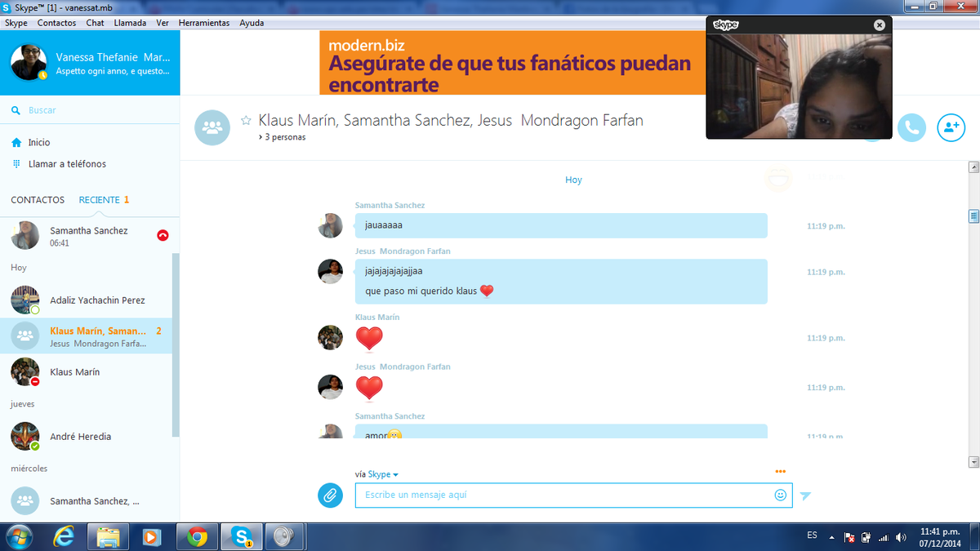The width and height of the screenshot is (980, 551).
Task: Click the jauaaaaa message bubble
Action: pyautogui.click(x=561, y=225)
